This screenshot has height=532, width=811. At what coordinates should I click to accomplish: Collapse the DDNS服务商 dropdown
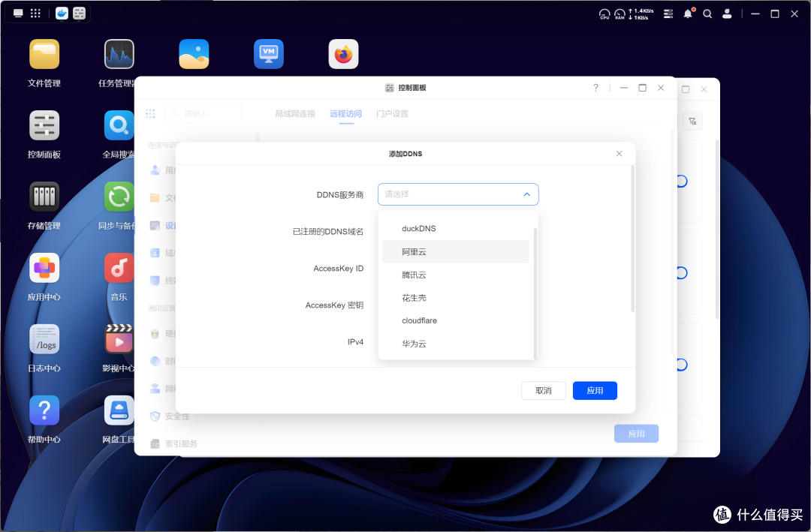click(x=526, y=194)
